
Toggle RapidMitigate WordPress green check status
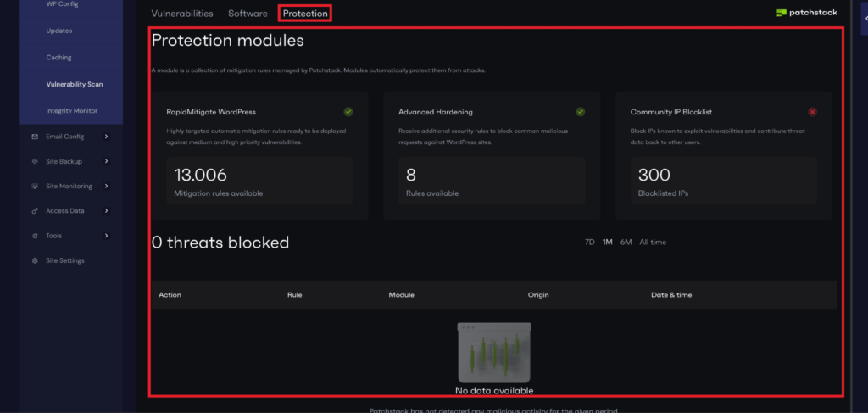pyautogui.click(x=348, y=112)
